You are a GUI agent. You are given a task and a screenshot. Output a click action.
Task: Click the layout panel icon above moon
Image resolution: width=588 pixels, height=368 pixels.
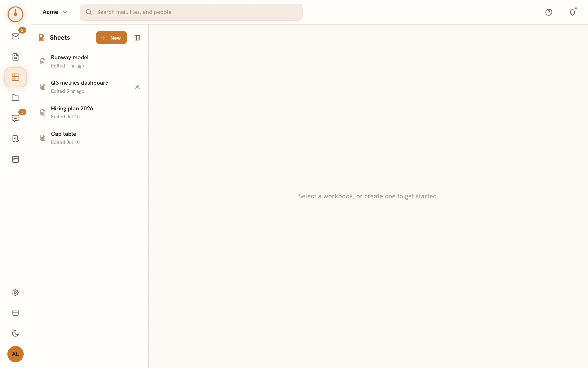[15, 313]
